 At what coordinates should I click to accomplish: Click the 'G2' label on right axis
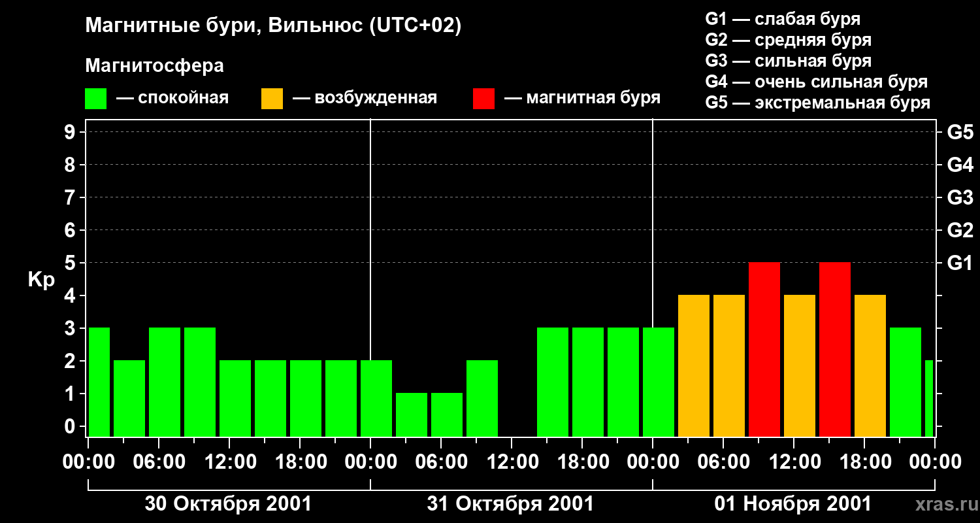[x=960, y=231]
